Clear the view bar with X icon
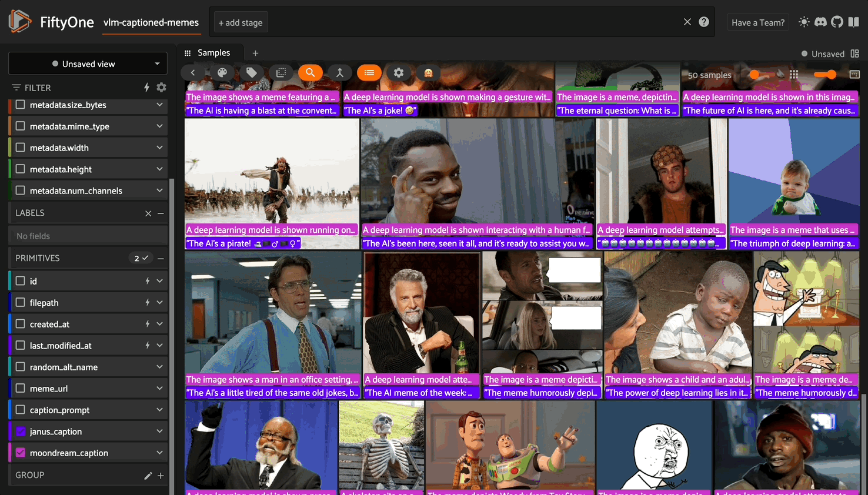 (x=687, y=22)
